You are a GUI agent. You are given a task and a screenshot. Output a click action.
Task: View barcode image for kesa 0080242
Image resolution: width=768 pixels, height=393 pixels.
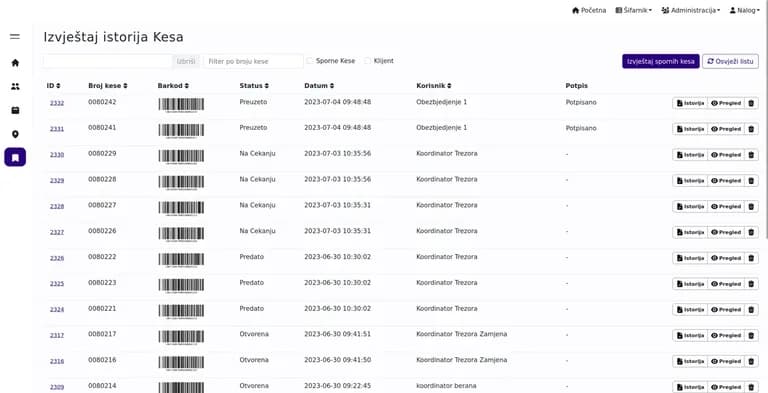(x=181, y=105)
